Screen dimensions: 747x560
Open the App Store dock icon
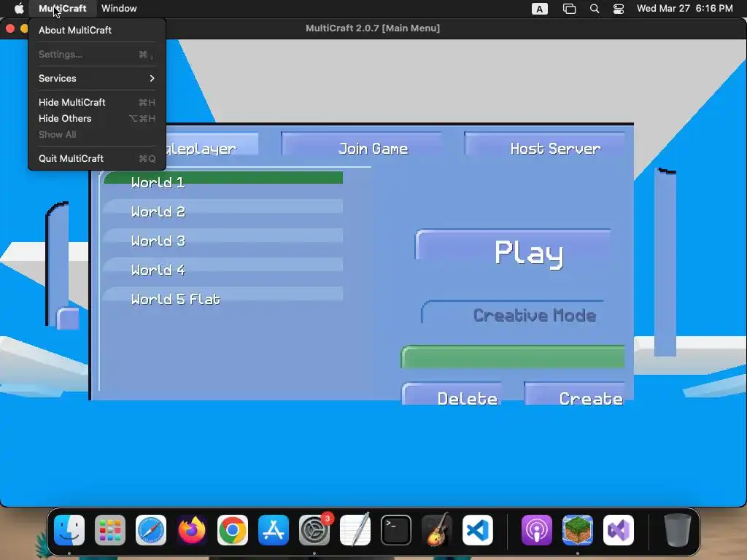274,530
